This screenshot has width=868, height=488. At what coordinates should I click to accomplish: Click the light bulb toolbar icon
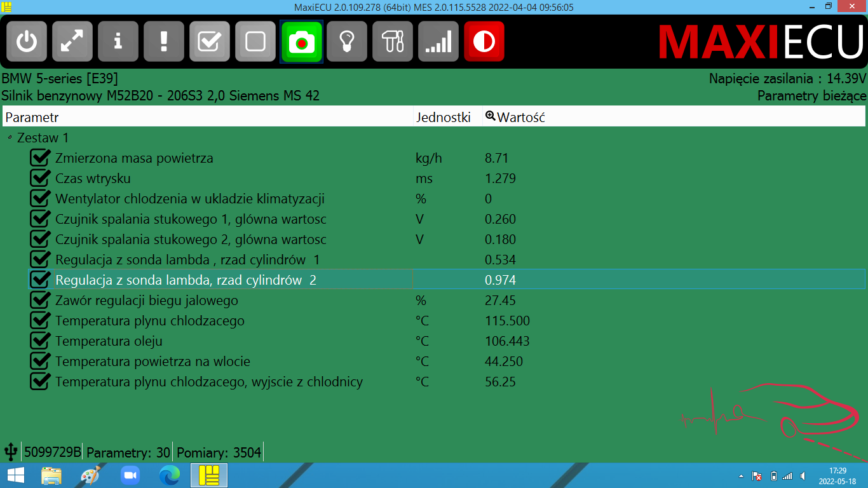click(347, 42)
